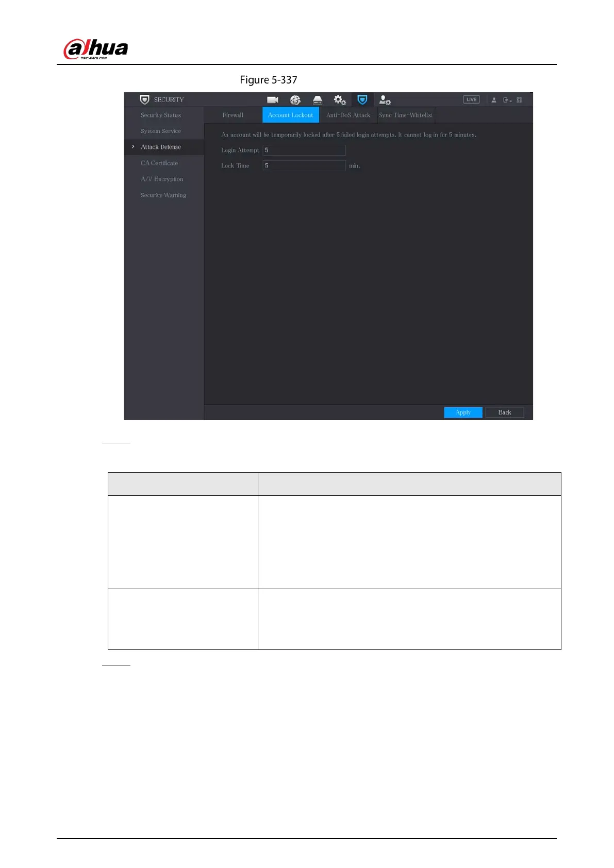614x868 pixels.
Task: Open CA Certificate in sidebar
Action: (159, 163)
